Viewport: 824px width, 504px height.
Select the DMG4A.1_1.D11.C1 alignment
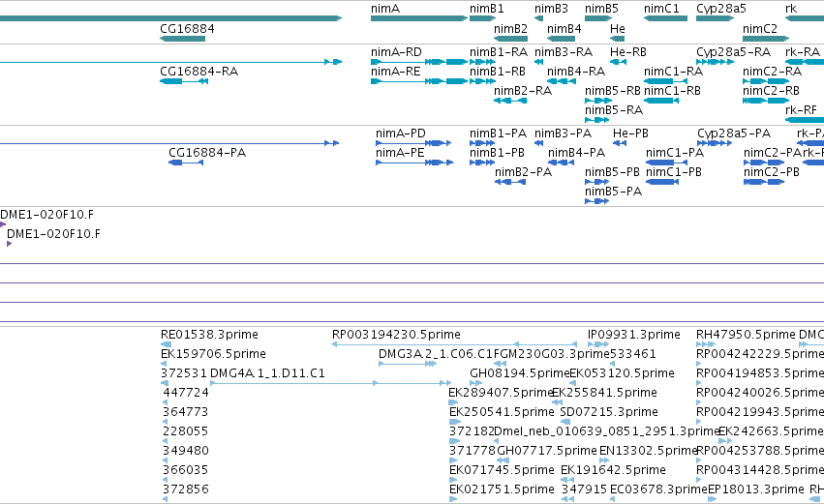(x=330, y=383)
